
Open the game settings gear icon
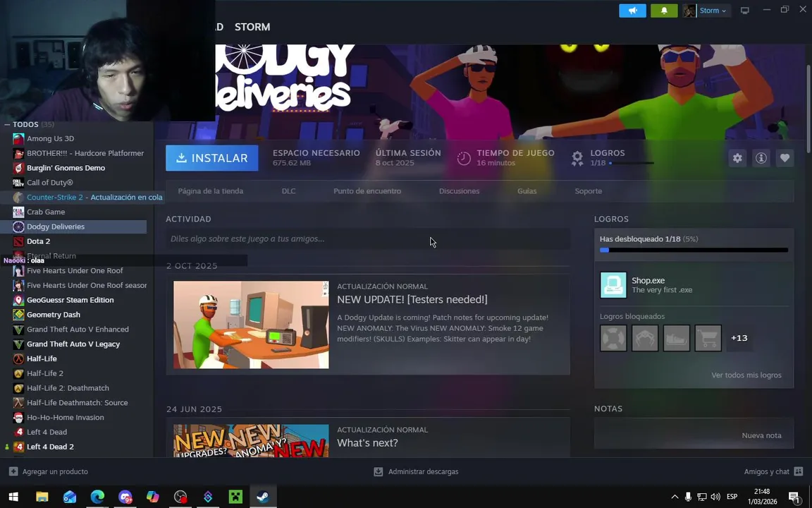point(737,158)
